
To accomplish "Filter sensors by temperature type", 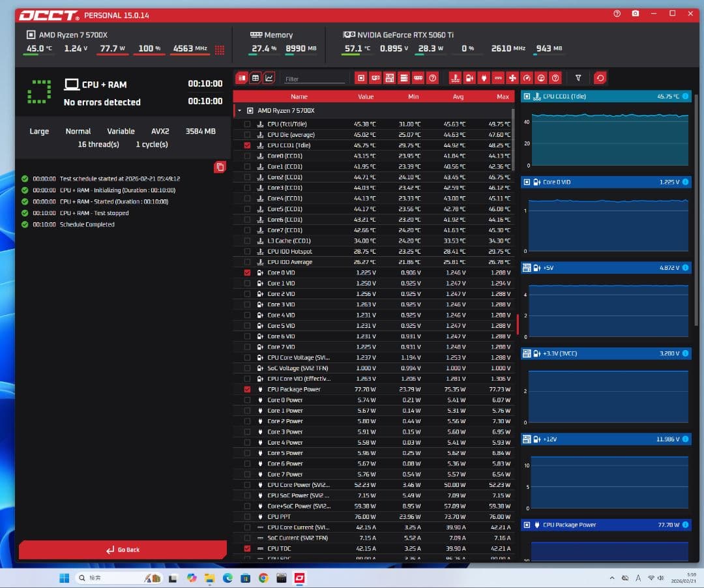I will tap(456, 78).
